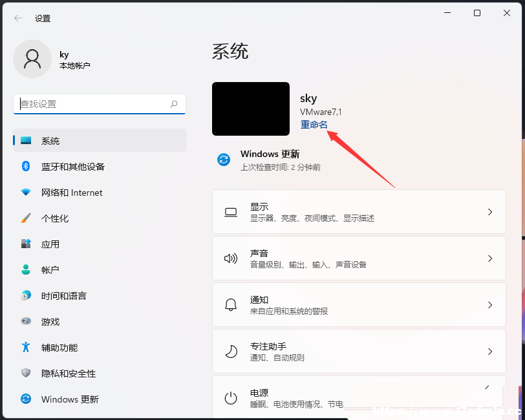
Task: Switch to 时间和语言 settings
Action: point(100,295)
